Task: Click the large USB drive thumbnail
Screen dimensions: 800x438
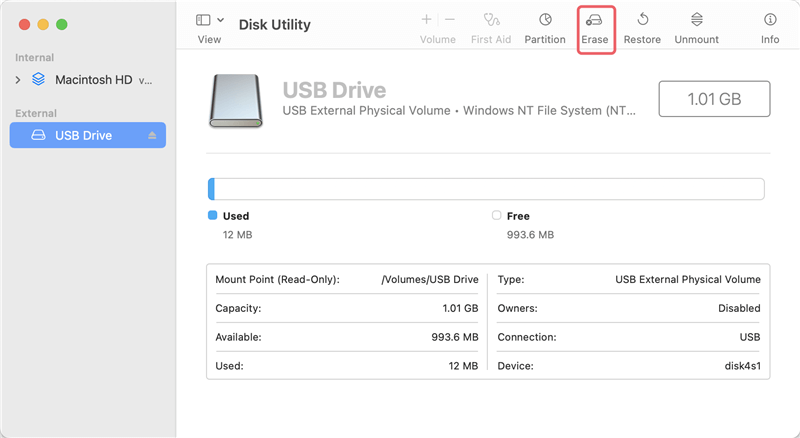Action: [x=236, y=100]
